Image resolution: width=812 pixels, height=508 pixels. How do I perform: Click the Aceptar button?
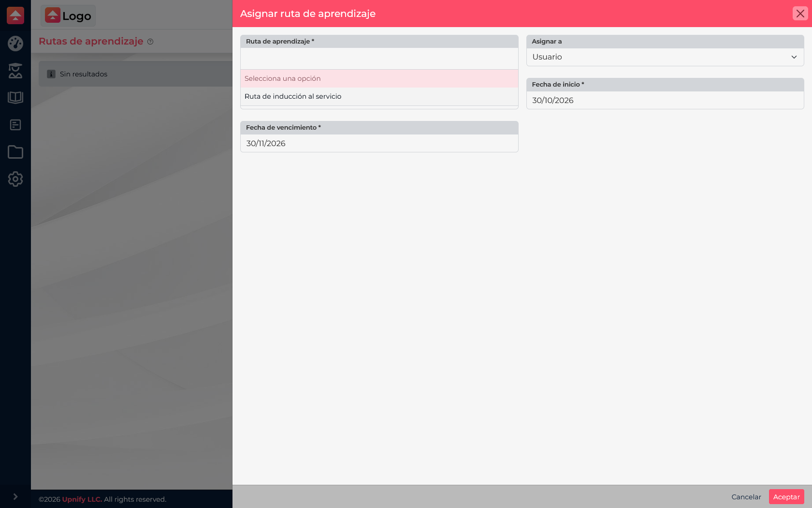pos(786,497)
